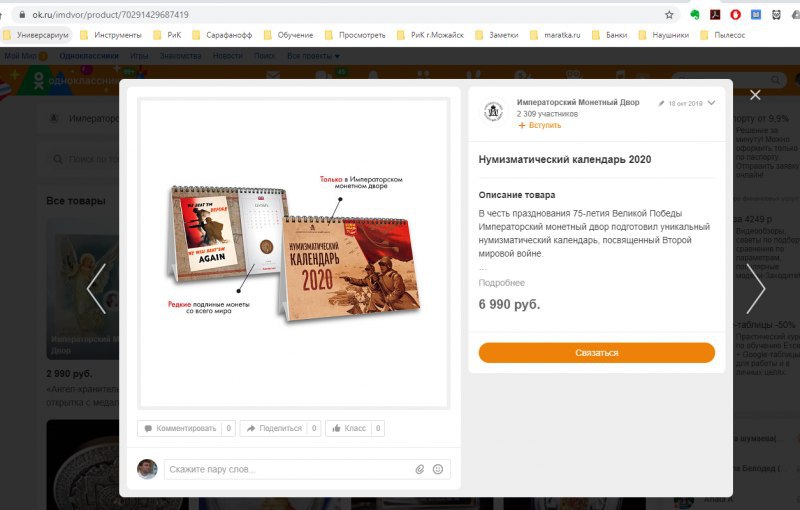Open the Инструменты bookmark folder
The height and width of the screenshot is (510, 800).
click(x=111, y=35)
